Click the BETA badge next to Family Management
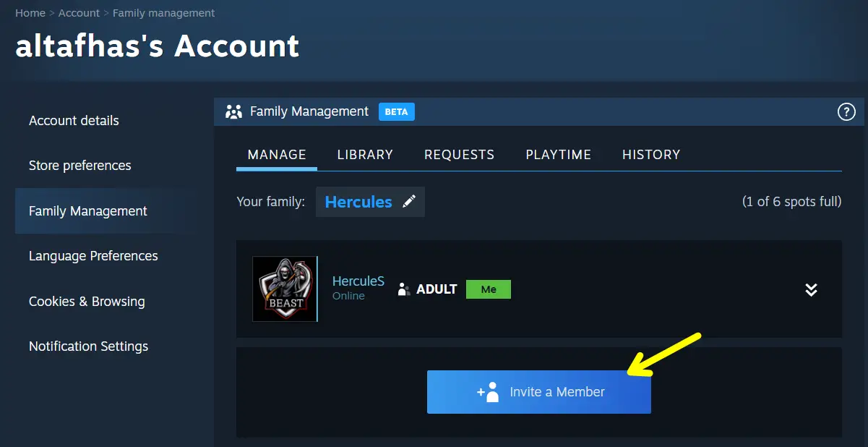This screenshot has height=447, width=868. click(x=396, y=111)
